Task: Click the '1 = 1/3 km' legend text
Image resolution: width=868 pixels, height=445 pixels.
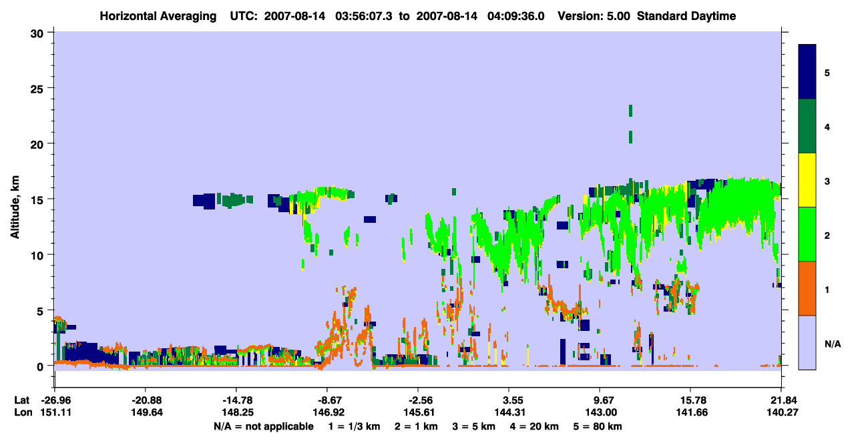Action: [354, 426]
